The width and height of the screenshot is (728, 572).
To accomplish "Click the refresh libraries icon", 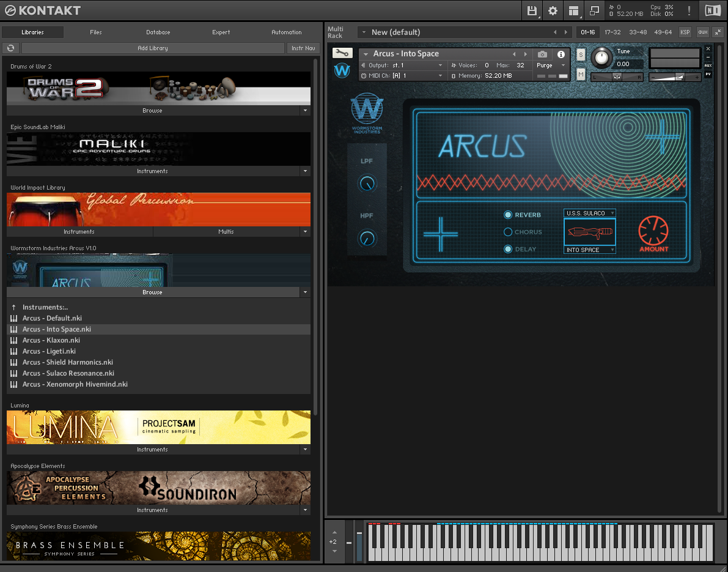I will pyautogui.click(x=10, y=48).
